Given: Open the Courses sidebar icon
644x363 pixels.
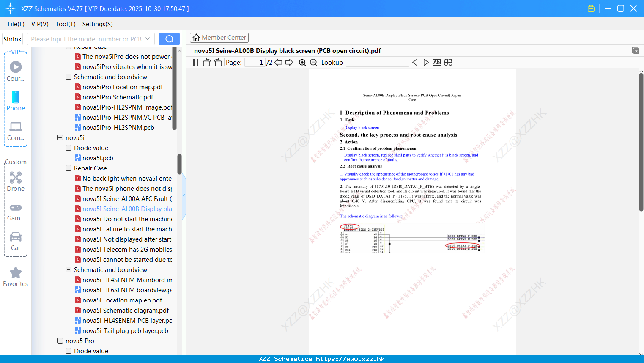Looking at the screenshot, I should (x=16, y=71).
